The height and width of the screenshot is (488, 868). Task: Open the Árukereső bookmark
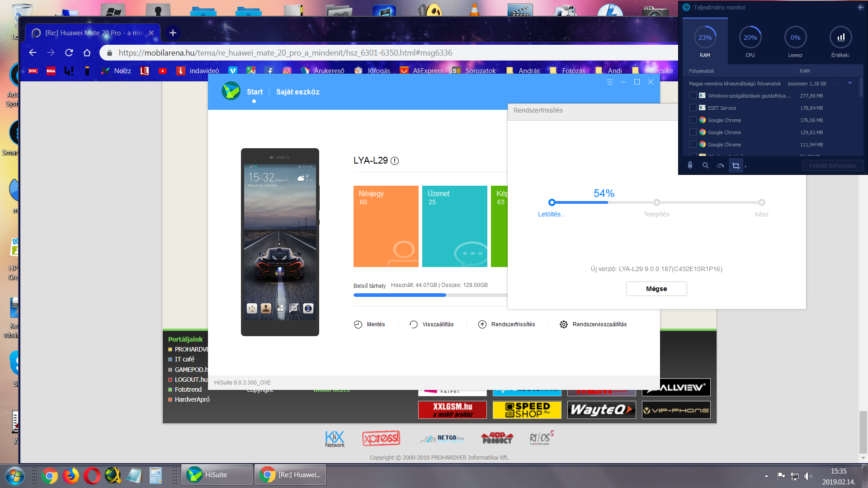point(323,71)
